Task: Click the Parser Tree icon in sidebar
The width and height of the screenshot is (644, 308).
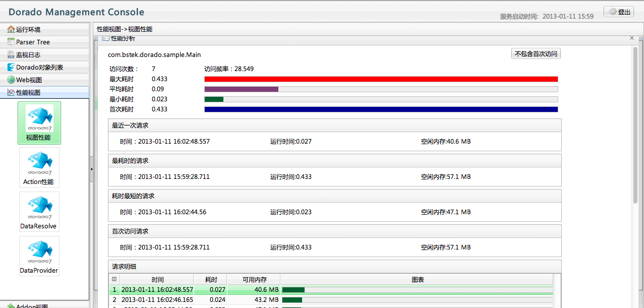Action: coord(11,42)
